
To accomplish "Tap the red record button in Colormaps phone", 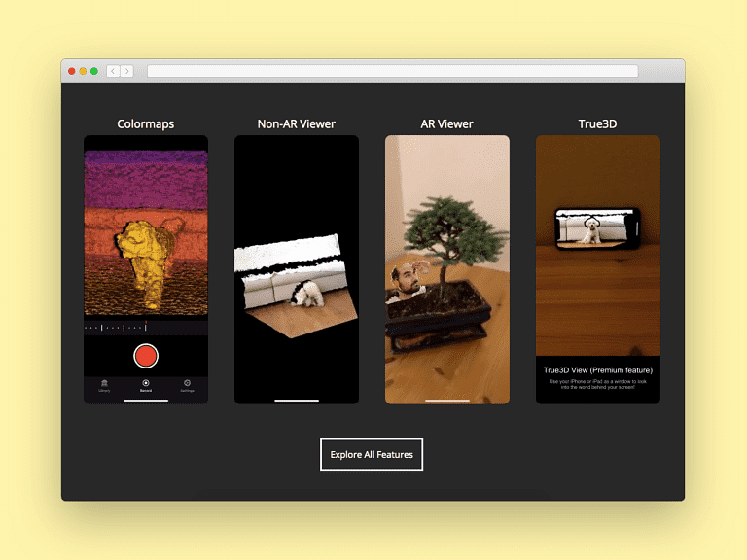I will 146,356.
